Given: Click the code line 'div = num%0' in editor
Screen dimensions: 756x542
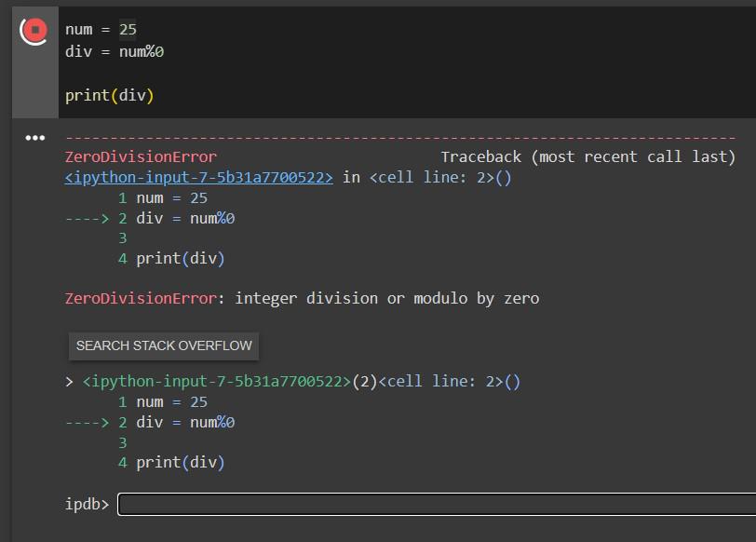Looking at the screenshot, I should (115, 51).
